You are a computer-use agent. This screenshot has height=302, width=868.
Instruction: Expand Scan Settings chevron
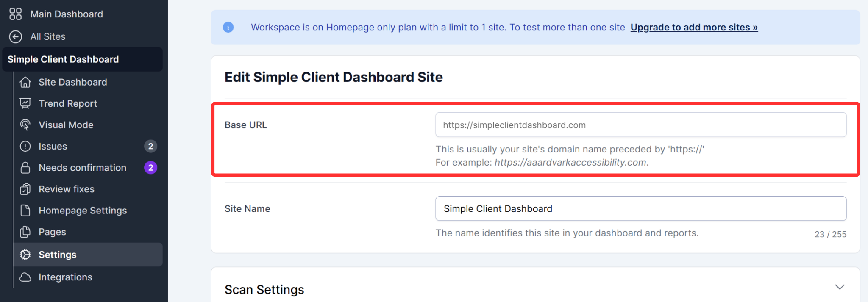(839, 287)
